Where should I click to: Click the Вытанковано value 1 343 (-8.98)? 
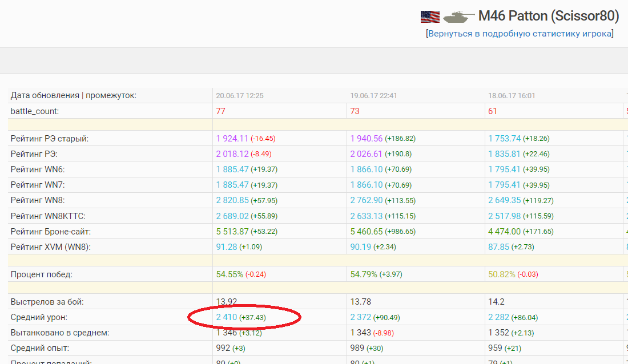point(372,333)
